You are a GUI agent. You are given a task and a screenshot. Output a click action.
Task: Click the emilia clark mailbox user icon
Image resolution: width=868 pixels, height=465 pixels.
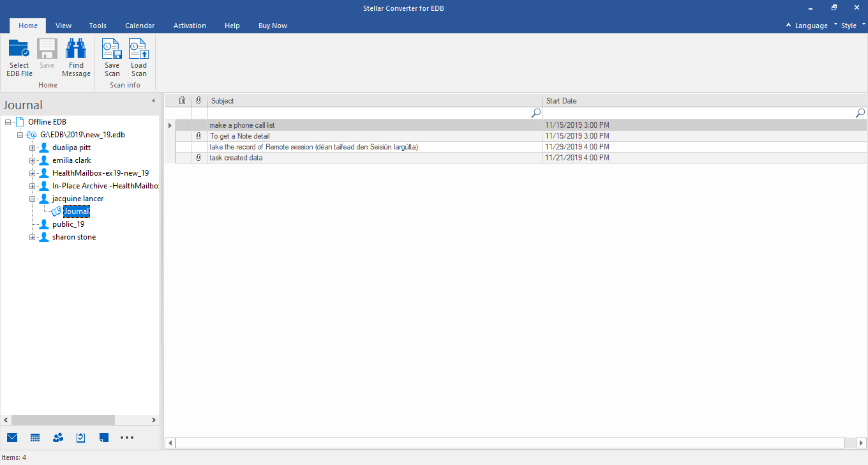[44, 160]
